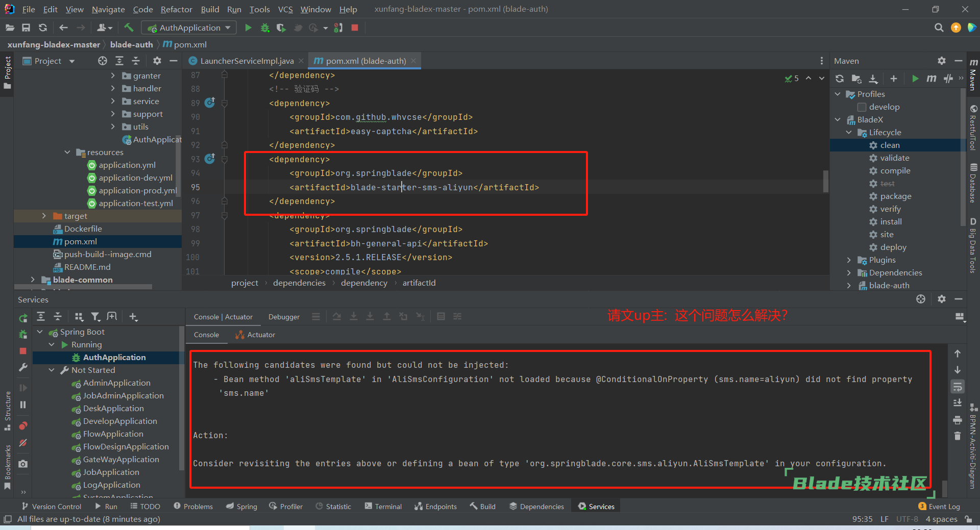Add service with plus icon
Image resolution: width=980 pixels, height=530 pixels.
(x=133, y=317)
